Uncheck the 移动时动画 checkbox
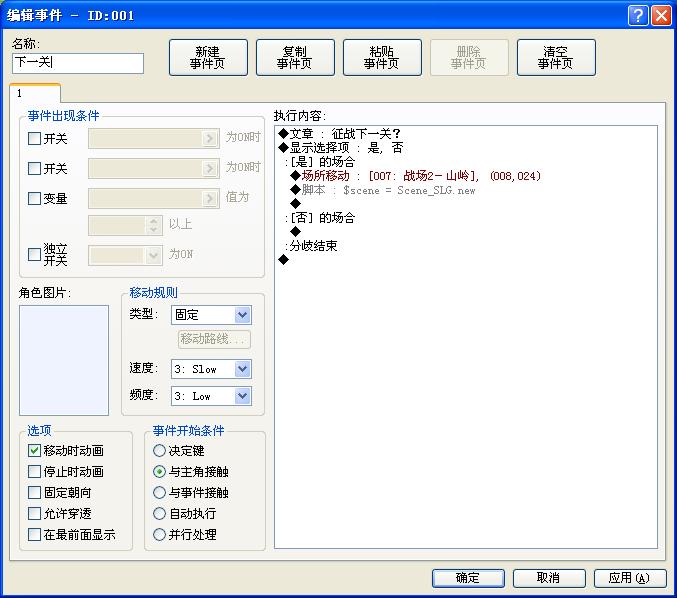The image size is (677, 598). tap(34, 450)
